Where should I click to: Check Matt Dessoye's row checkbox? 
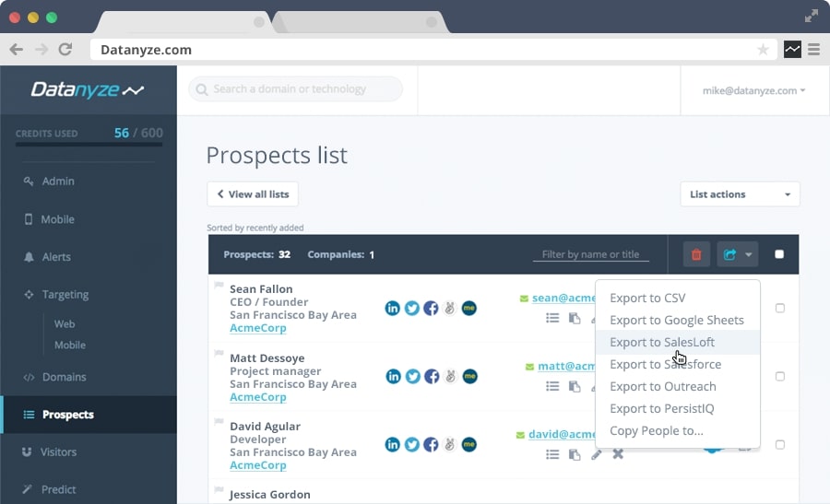point(779,376)
